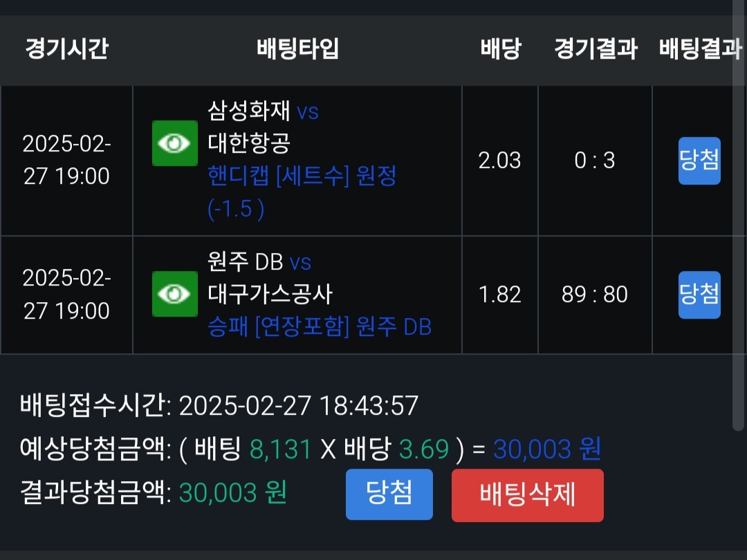Click the blue 30,003 원 expected payout
This screenshot has width=747, height=560.
point(547,450)
